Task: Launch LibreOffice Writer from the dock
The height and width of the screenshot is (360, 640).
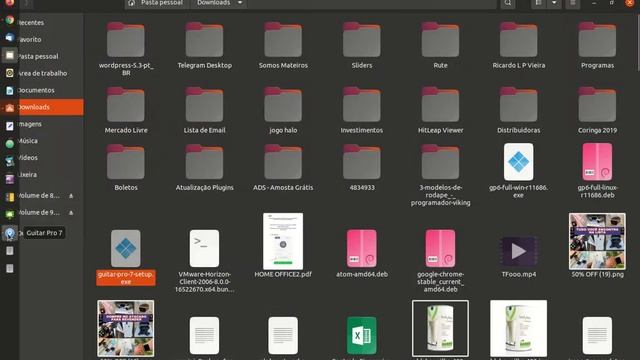Action: tap(9, 91)
